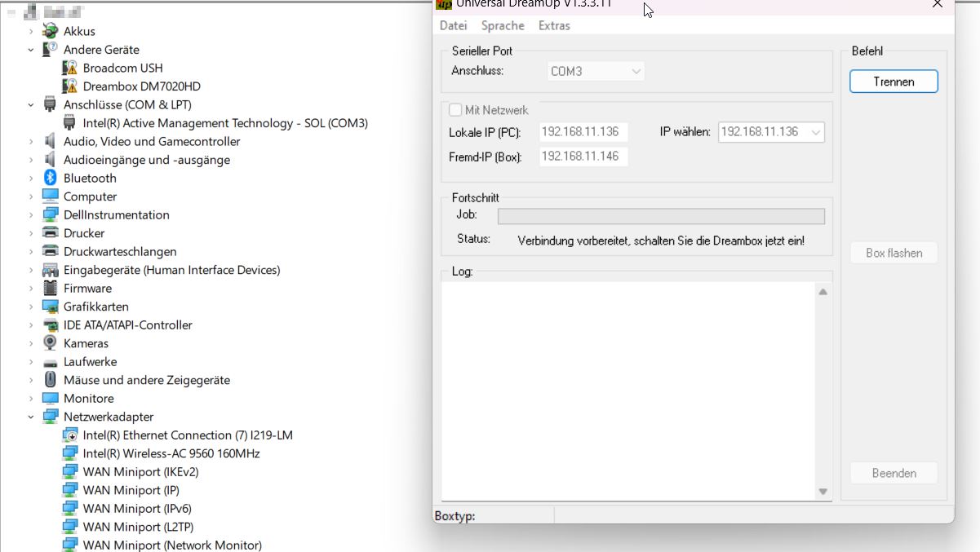Click the Akkus battery icon
980x552 pixels.
coord(50,31)
